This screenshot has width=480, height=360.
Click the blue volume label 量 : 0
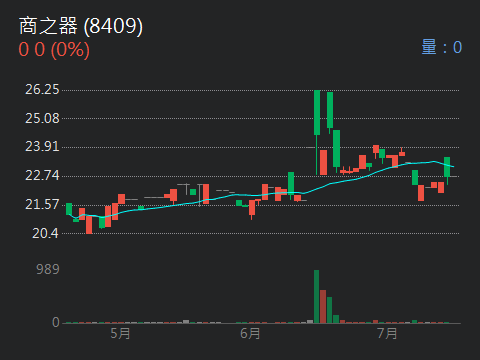pos(442,47)
